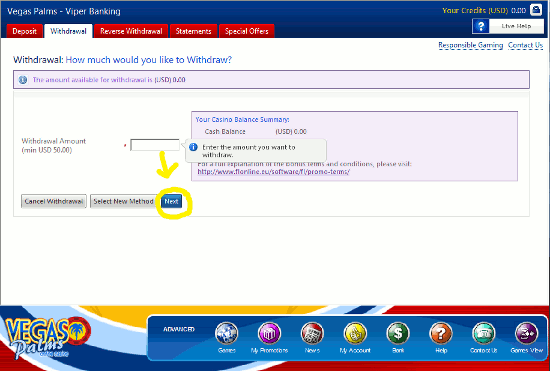Open the Contact Us phone icon
This screenshot has width=550, height=371.
coord(484,333)
